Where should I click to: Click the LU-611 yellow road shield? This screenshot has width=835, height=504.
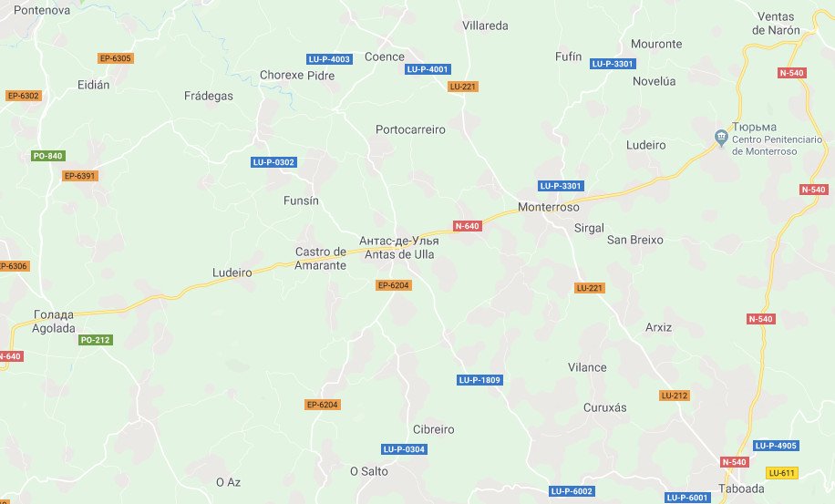tap(782, 473)
